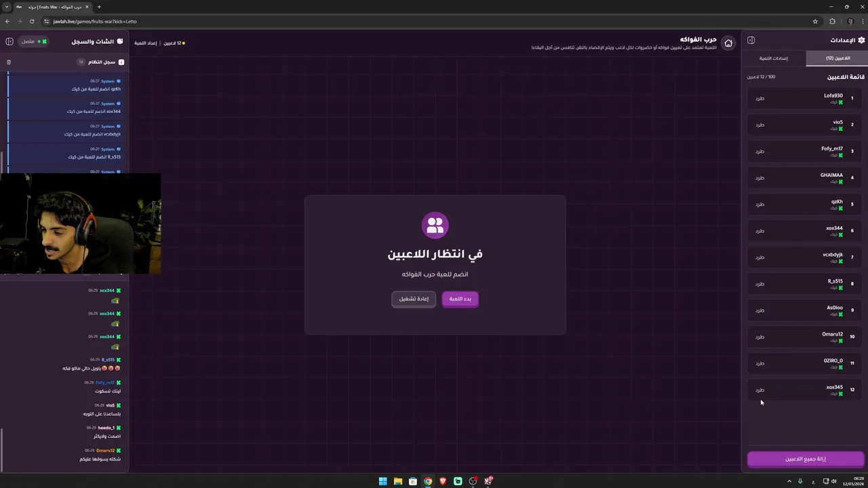The image size is (868, 488).
Task: Kick player R_s515 with طرد
Action: coord(759,283)
